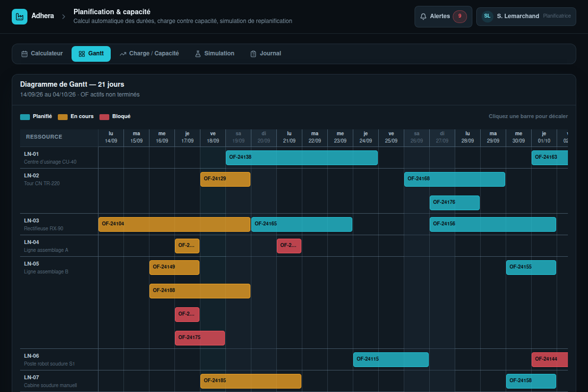Image resolution: width=588 pixels, height=392 pixels.
Task: Click bar OF-24129 on LN-02
Action: (x=225, y=179)
